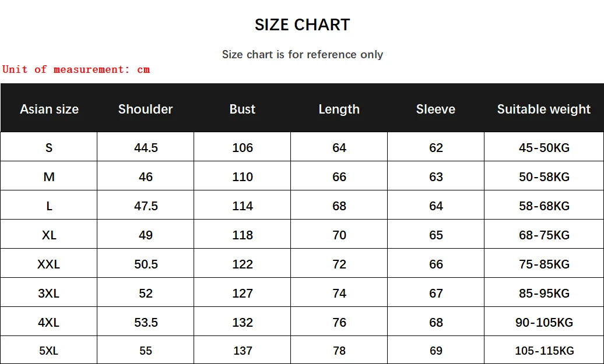The height and width of the screenshot is (364, 604).
Task: Click the Sleeve column header
Action: point(436,109)
